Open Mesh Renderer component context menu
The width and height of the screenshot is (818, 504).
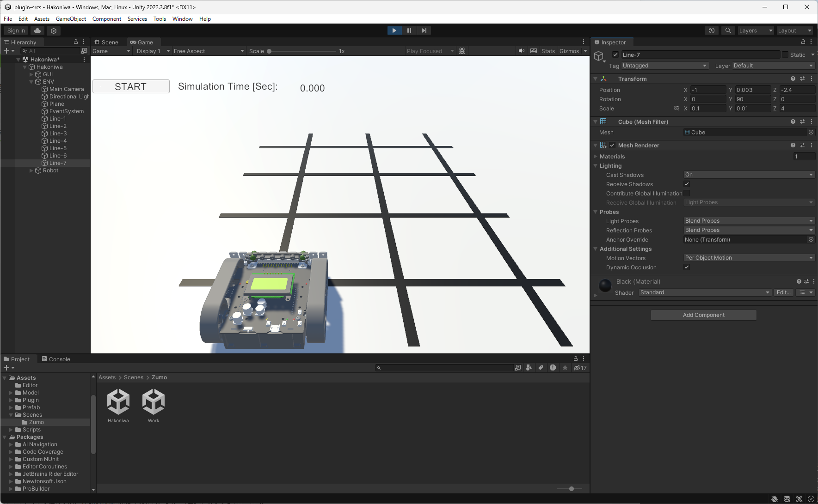pyautogui.click(x=812, y=145)
